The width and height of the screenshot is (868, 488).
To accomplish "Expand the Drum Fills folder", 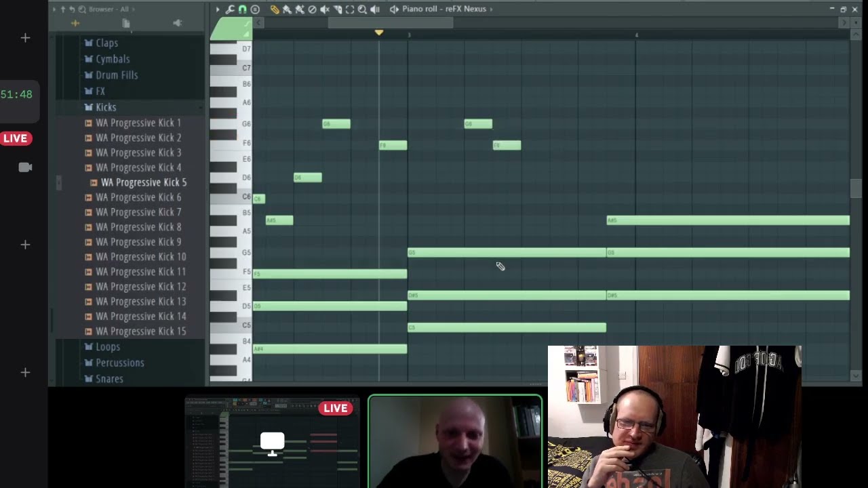I will (117, 75).
